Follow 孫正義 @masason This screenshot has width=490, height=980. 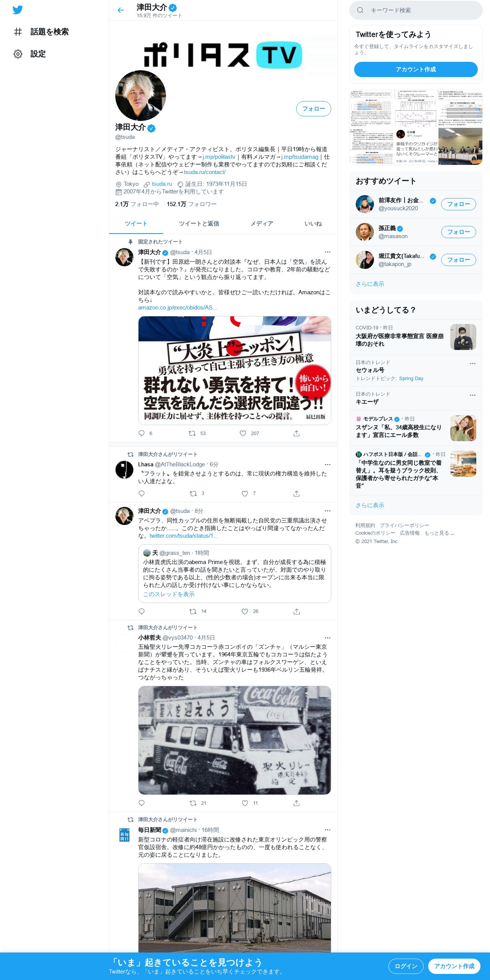point(458,232)
